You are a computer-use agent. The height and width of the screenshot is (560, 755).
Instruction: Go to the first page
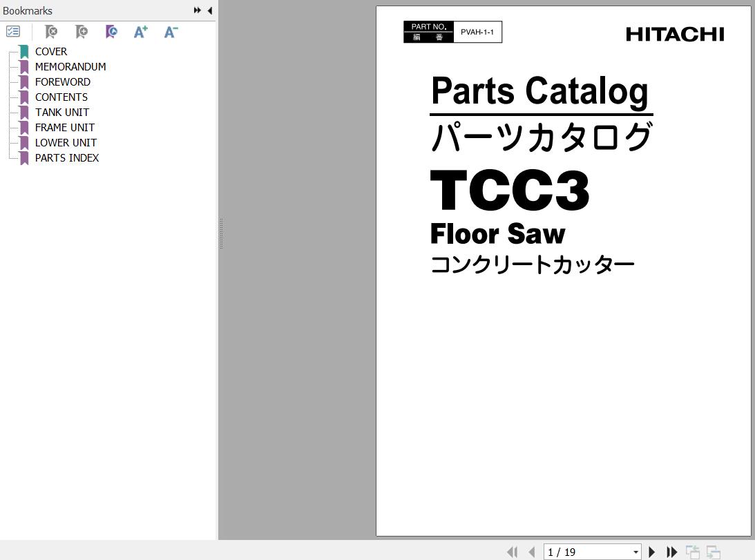tap(513, 552)
